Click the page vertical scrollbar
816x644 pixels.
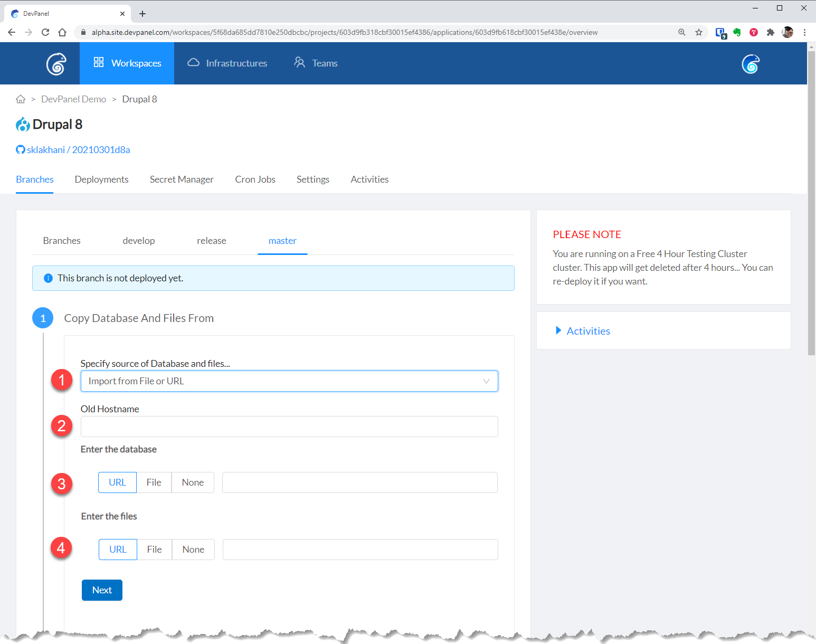click(x=811, y=211)
